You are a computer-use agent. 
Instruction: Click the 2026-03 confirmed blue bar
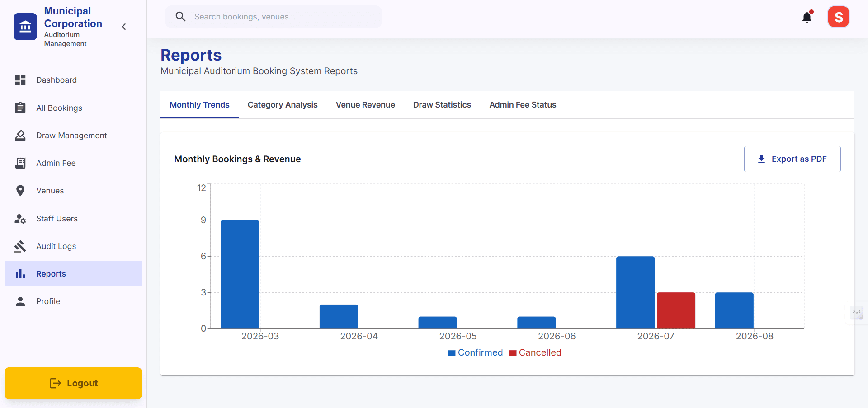pos(240,274)
